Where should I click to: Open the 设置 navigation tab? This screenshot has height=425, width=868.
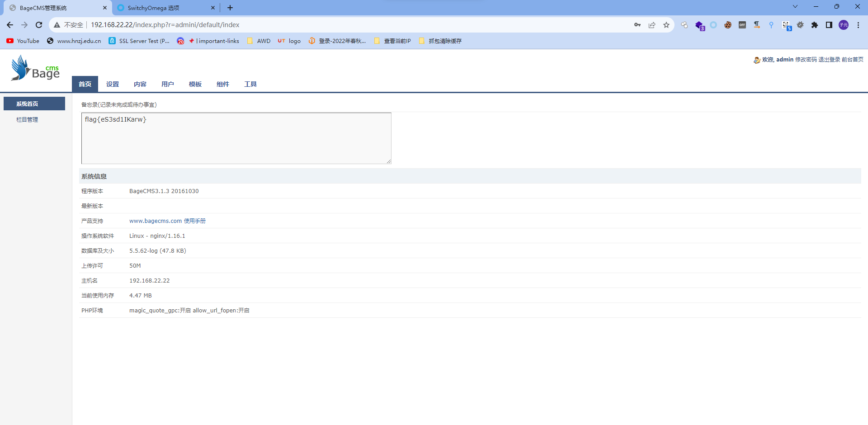tap(113, 84)
